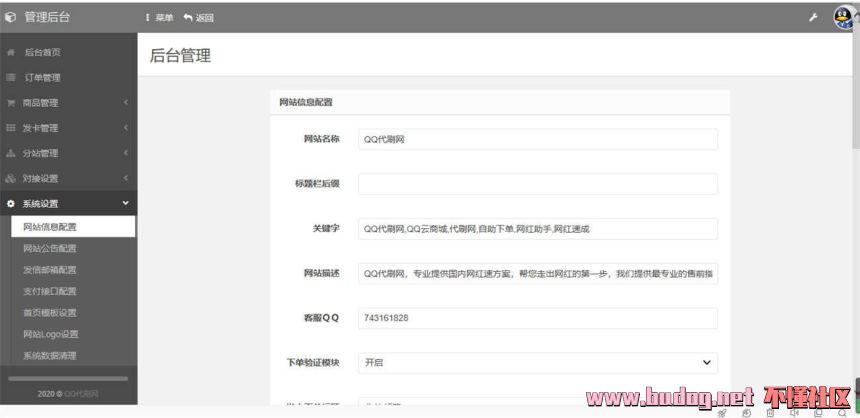Click the 商品管理 shopping cart icon

point(10,103)
